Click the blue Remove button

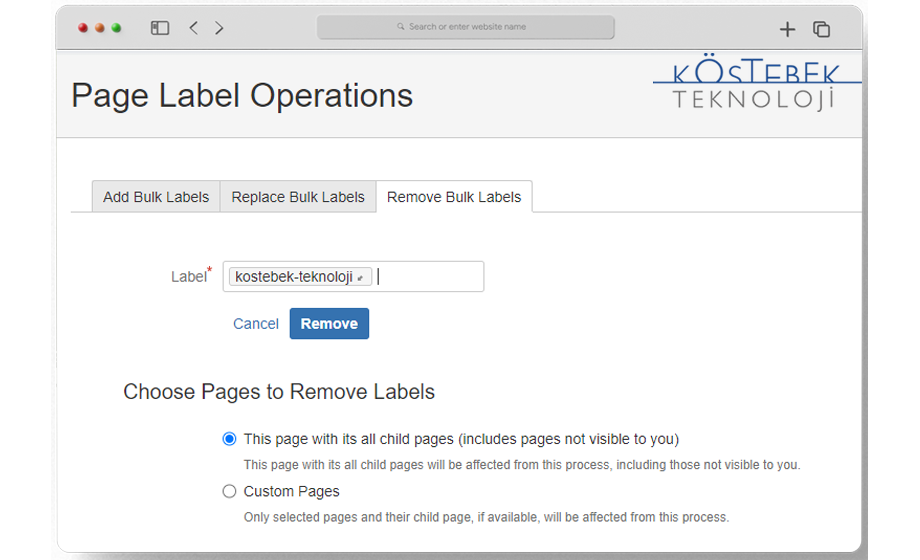point(329,323)
